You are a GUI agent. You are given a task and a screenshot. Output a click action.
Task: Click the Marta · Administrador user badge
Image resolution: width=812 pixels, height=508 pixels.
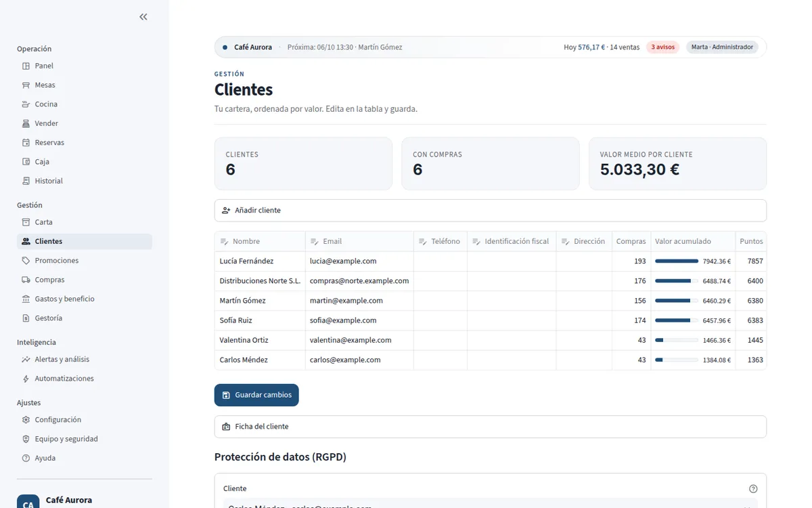tap(722, 47)
